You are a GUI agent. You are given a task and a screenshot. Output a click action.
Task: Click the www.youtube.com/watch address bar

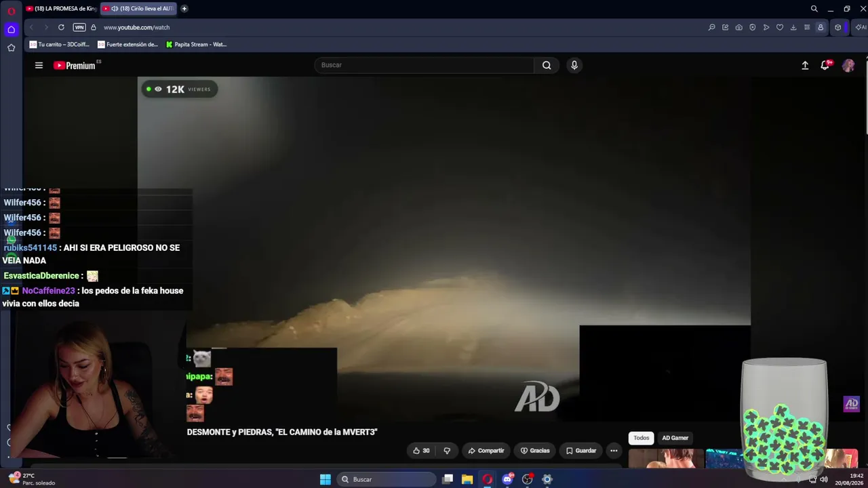pyautogui.click(x=136, y=27)
